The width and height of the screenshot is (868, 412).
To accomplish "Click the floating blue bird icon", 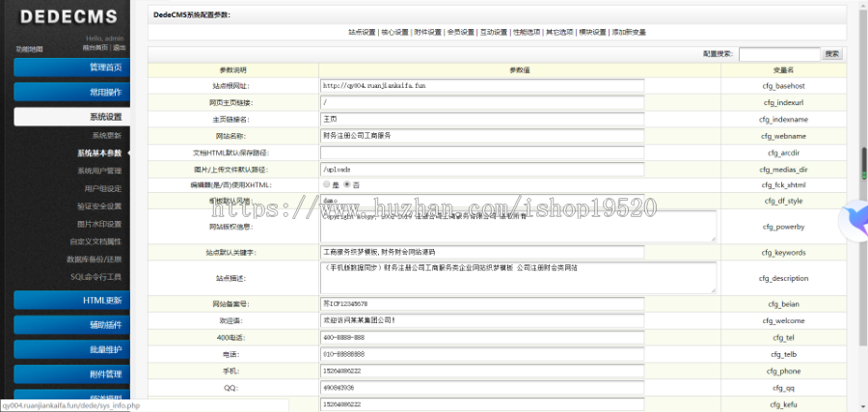I will pos(854,220).
